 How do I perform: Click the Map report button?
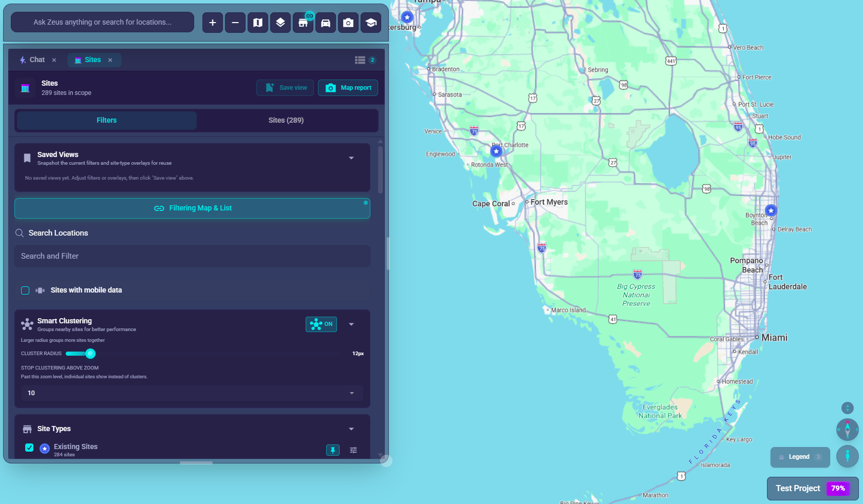[x=348, y=88]
